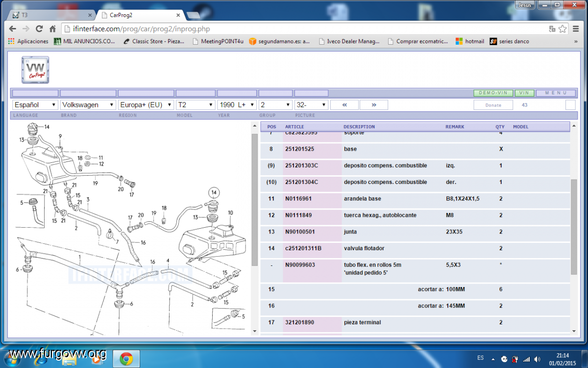The image size is (588, 368).
Task: Open the Comprar ecomatric... bookmark
Action: 417,42
